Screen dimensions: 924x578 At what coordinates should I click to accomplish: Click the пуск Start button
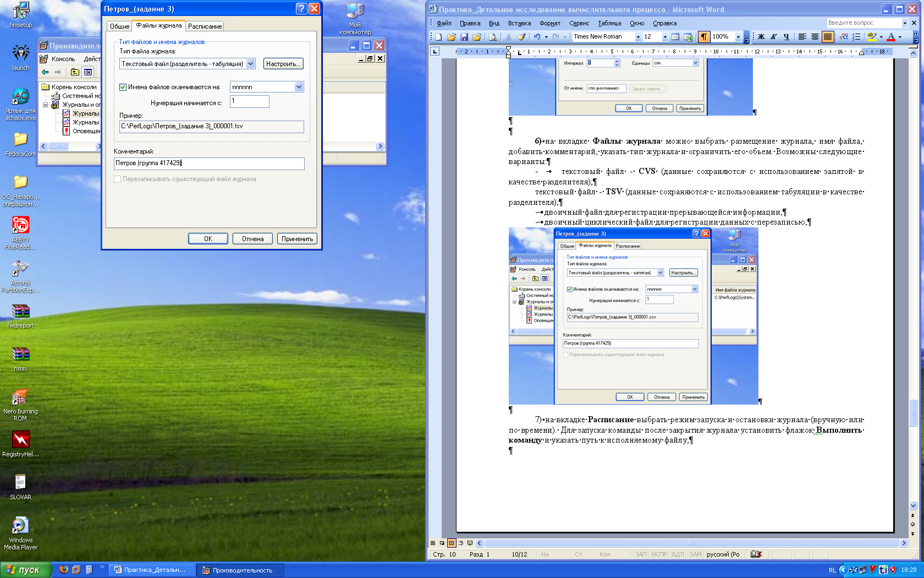tap(25, 570)
